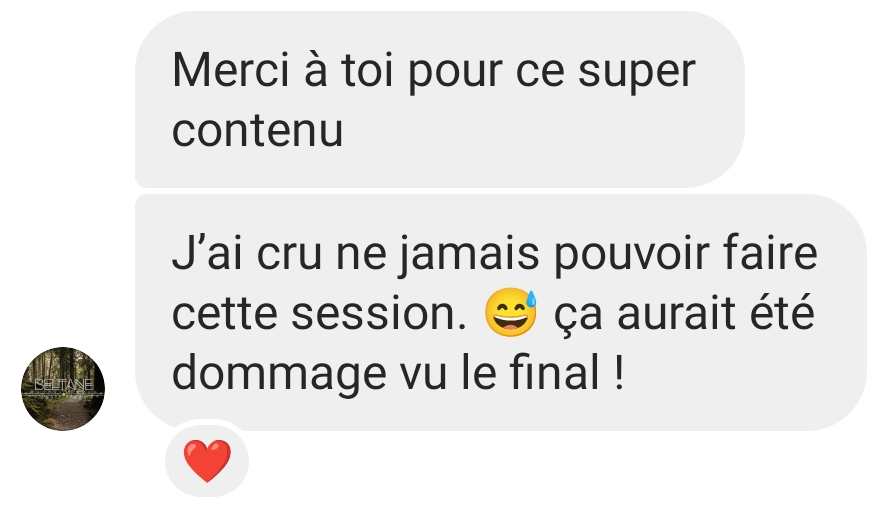Click the word "contenu" in first message
This screenshot has height=510, width=894.
(257, 131)
